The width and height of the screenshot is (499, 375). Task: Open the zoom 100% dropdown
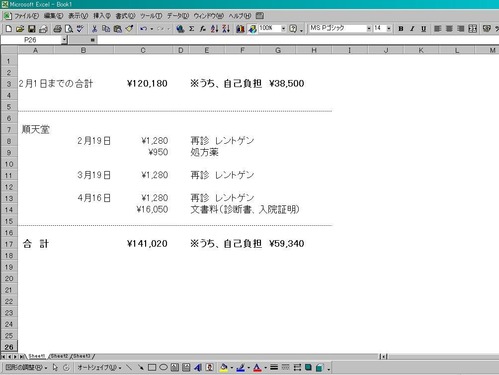(x=283, y=29)
